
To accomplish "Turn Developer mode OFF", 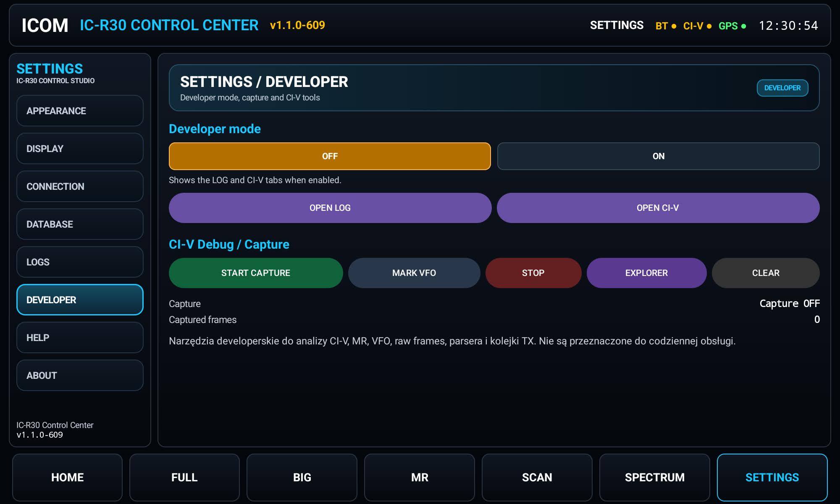I will click(x=330, y=156).
